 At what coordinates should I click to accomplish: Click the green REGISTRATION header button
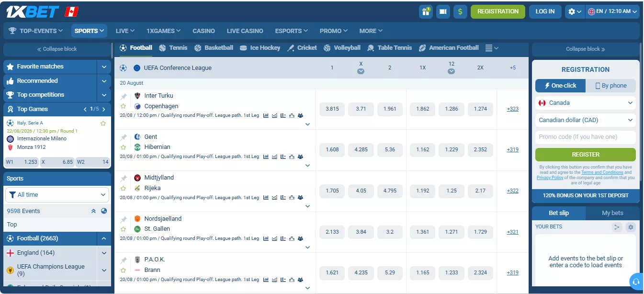498,11
